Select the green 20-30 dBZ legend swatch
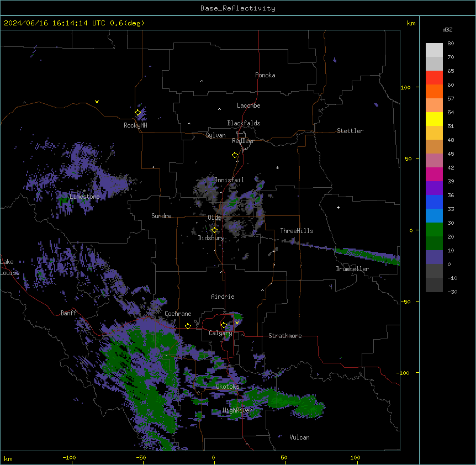Screen dimensions: 476x465 point(434,230)
